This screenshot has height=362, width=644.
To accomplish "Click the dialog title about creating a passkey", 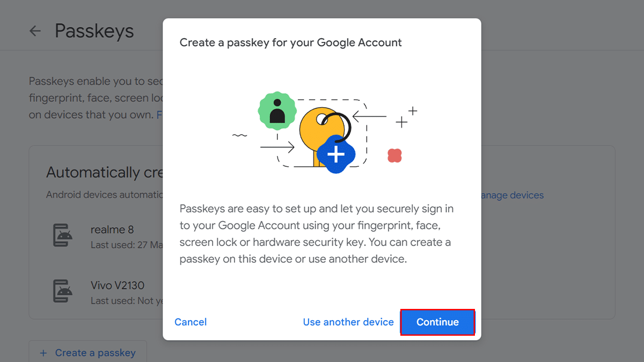I will pyautogui.click(x=290, y=42).
